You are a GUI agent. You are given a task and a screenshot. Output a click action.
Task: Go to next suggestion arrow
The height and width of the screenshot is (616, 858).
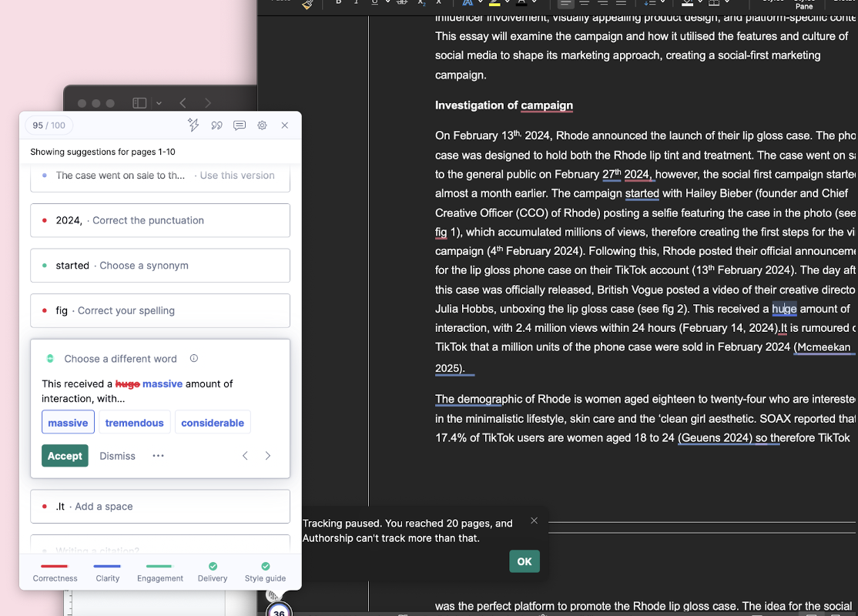pyautogui.click(x=268, y=456)
